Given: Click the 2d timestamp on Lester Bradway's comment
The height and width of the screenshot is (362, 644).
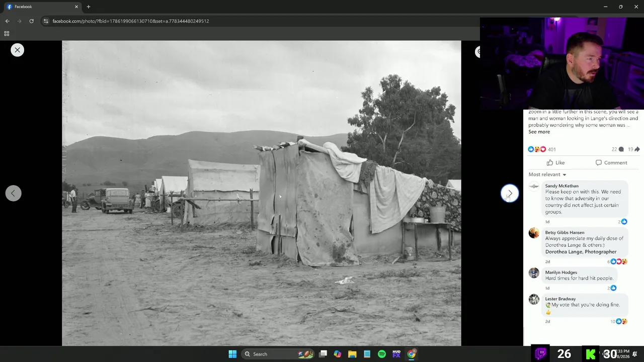Looking at the screenshot, I should [x=547, y=321].
